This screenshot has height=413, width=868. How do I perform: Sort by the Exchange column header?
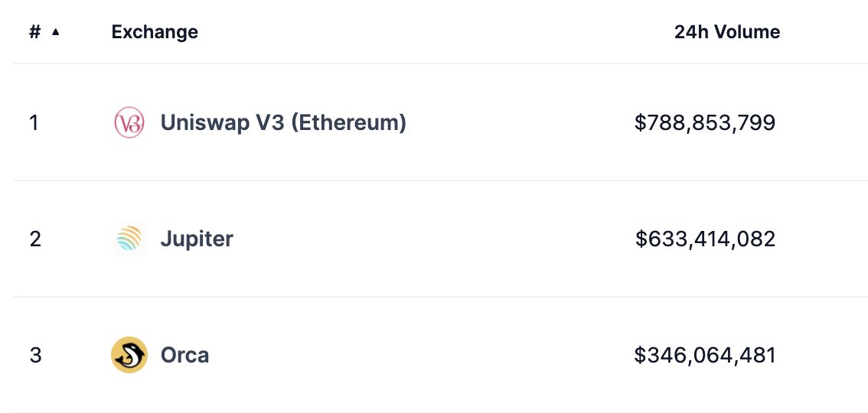pos(155,32)
